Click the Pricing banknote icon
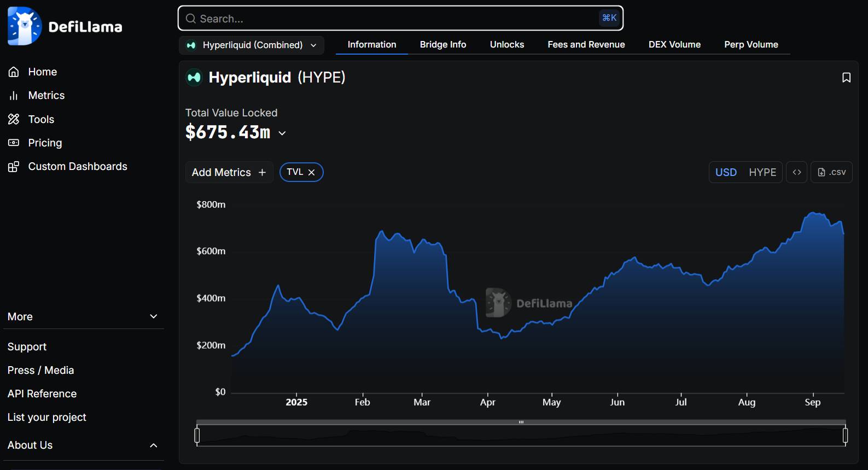 [x=14, y=143]
